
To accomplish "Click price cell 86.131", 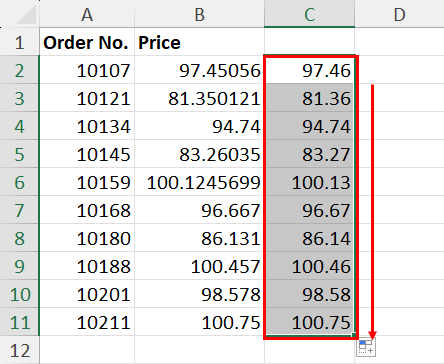I will click(x=199, y=238).
